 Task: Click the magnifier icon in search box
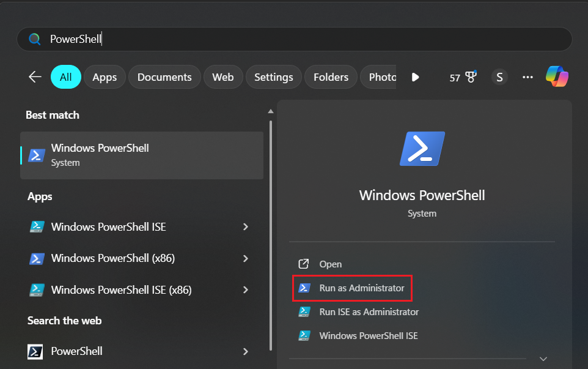click(35, 39)
